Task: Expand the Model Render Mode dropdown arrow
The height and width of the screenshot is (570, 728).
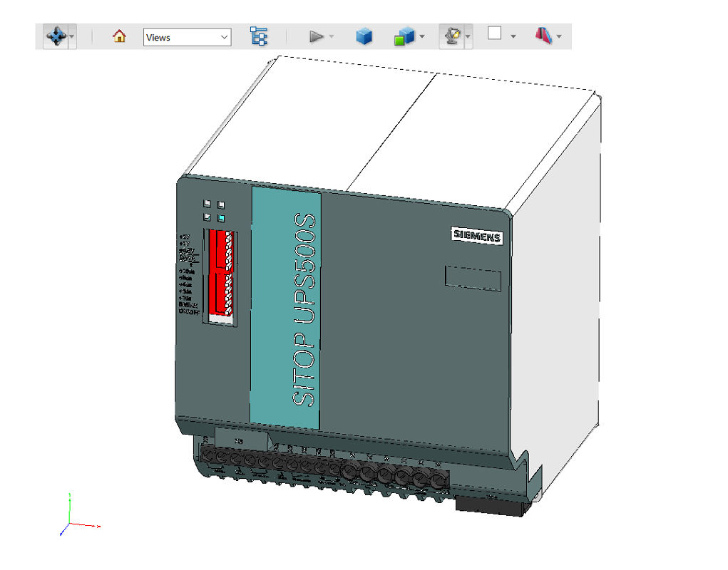Action: (x=422, y=37)
